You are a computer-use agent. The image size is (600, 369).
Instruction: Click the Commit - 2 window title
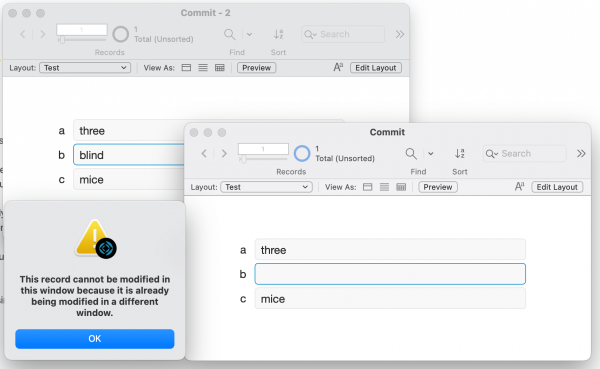[205, 13]
